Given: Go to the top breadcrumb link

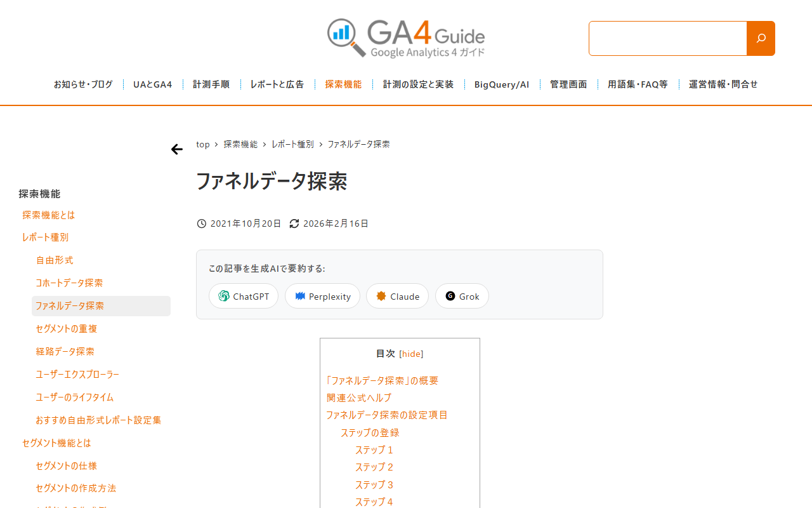Looking at the screenshot, I should click(203, 144).
